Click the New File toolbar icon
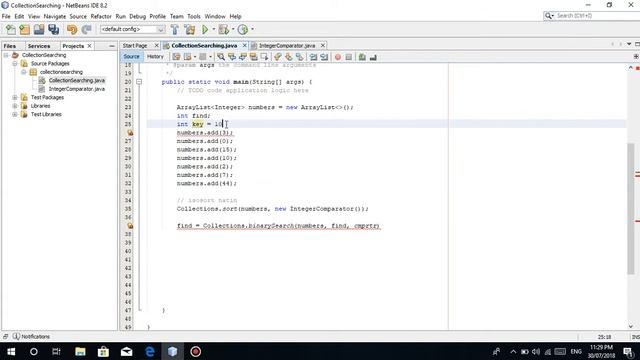 point(10,29)
